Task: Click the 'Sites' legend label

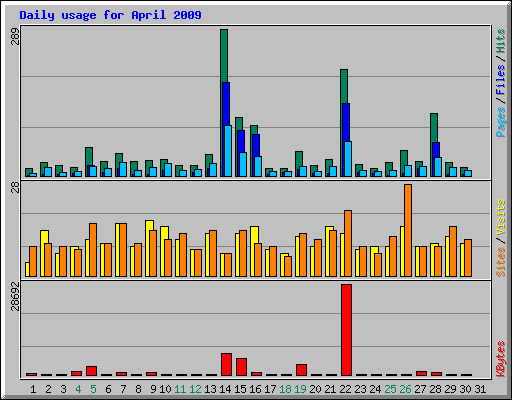Action: (501, 262)
